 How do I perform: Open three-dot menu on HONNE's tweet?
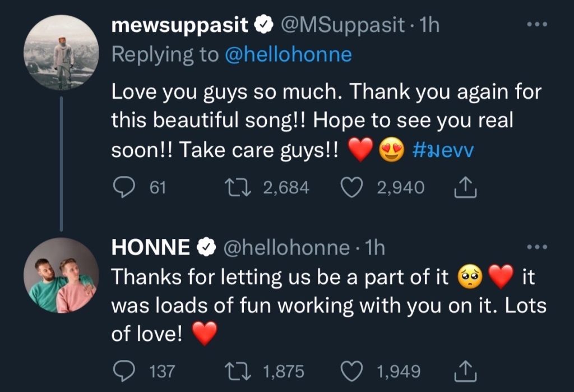coord(537,247)
